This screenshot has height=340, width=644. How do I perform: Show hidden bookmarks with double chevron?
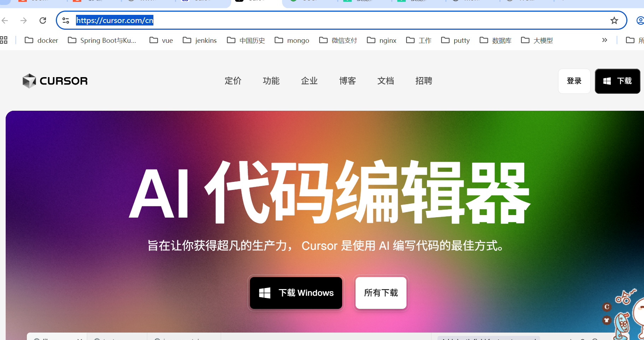pyautogui.click(x=604, y=40)
